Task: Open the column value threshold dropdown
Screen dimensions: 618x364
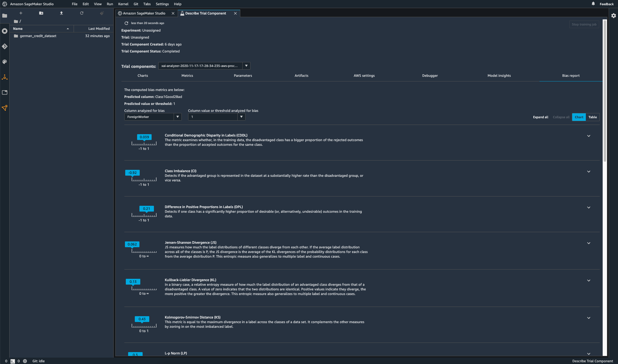Action: [x=241, y=117]
